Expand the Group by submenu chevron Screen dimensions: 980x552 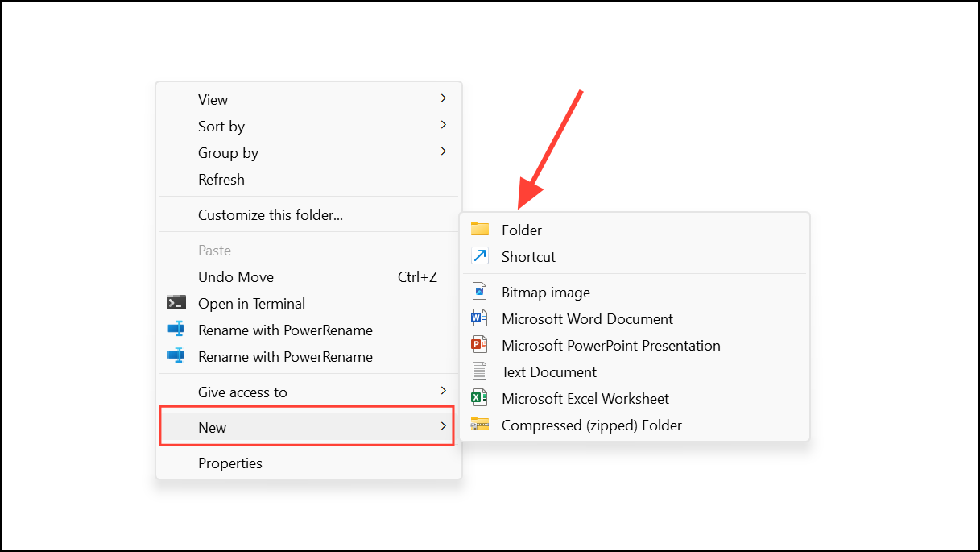(443, 151)
